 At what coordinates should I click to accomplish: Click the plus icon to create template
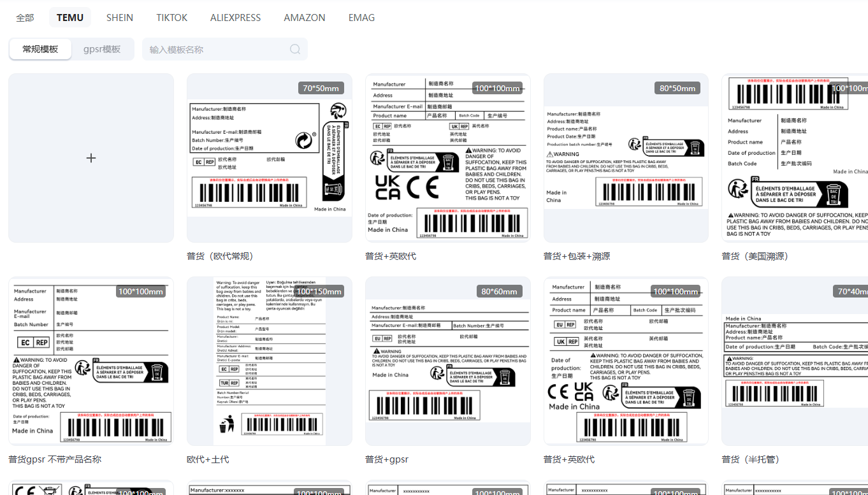tap(91, 158)
